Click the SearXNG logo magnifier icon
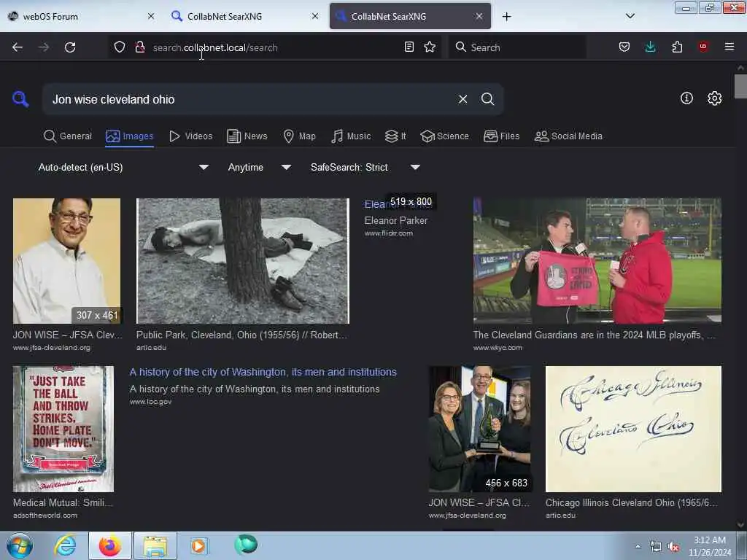747x560 pixels. click(x=20, y=99)
